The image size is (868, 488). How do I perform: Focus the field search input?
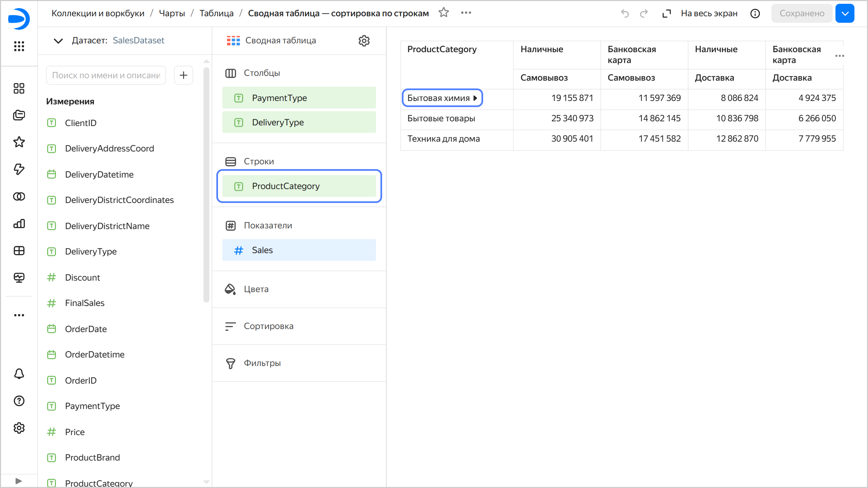(106, 75)
